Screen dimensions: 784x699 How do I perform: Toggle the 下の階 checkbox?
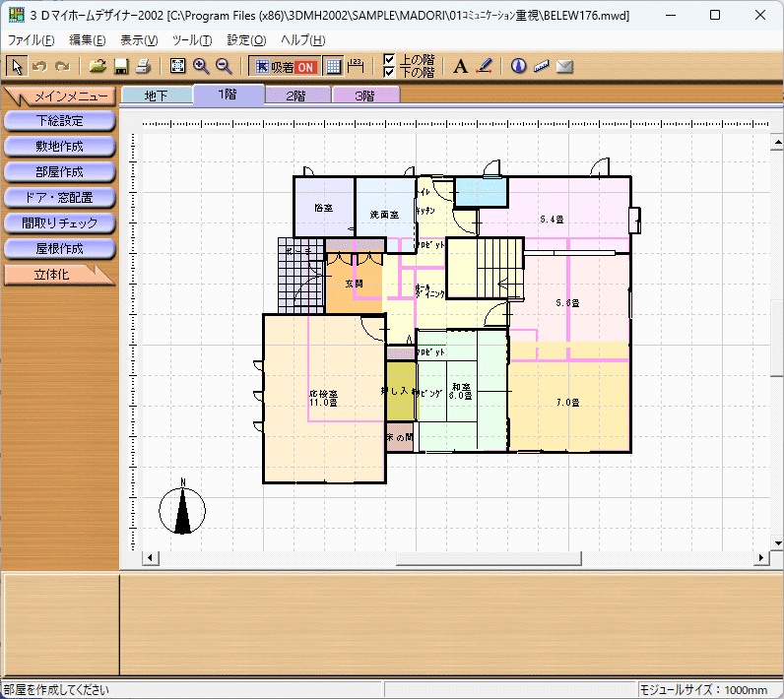coord(389,73)
